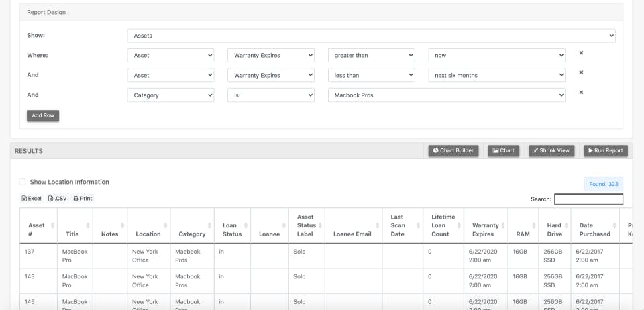
Task: Remove the first Where filter row
Action: (581, 53)
